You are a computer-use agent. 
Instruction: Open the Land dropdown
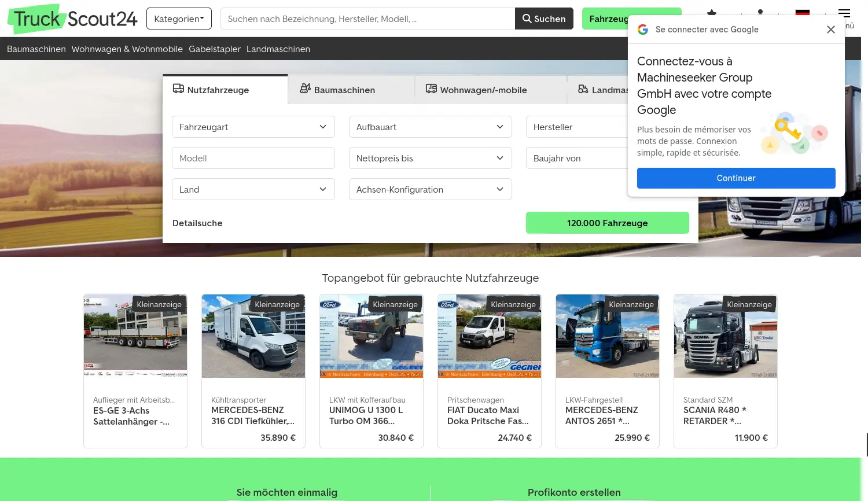pos(253,189)
